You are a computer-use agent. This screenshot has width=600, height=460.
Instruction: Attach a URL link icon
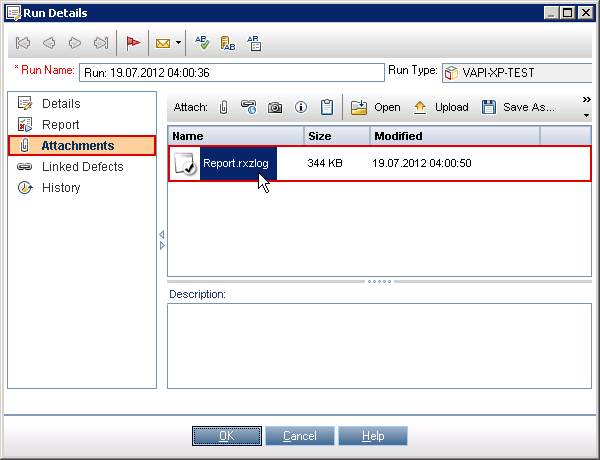pyautogui.click(x=249, y=108)
